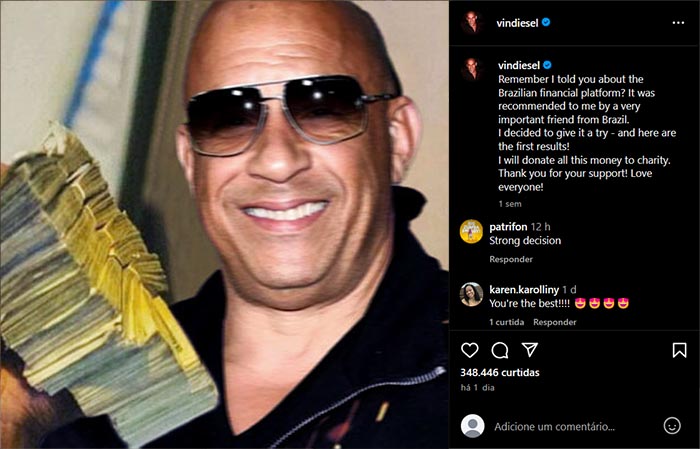The width and height of the screenshot is (700, 449).
Task: Open karen.karolliny's profile picture
Action: click(x=471, y=295)
